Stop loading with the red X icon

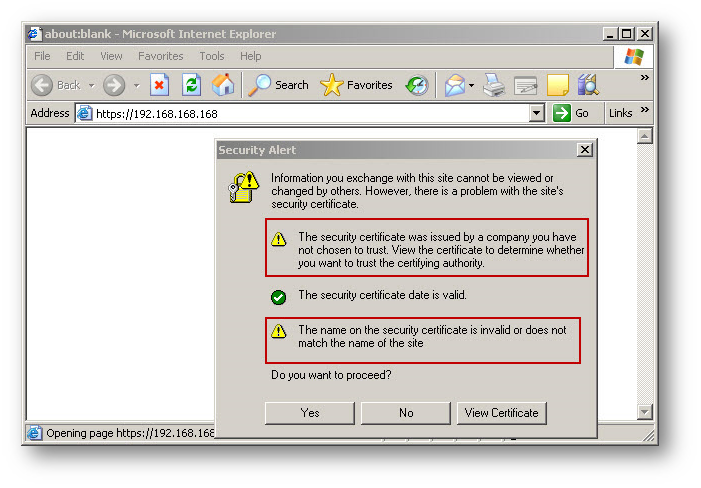coord(159,84)
